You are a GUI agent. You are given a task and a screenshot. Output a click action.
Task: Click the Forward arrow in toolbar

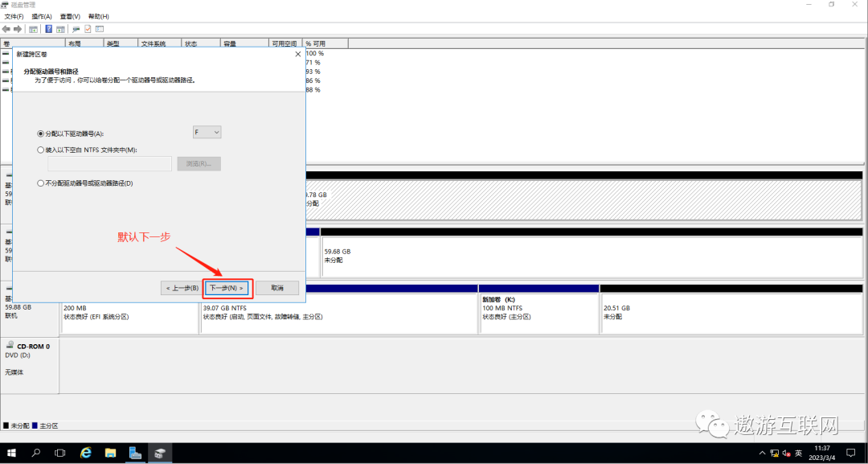click(18, 29)
